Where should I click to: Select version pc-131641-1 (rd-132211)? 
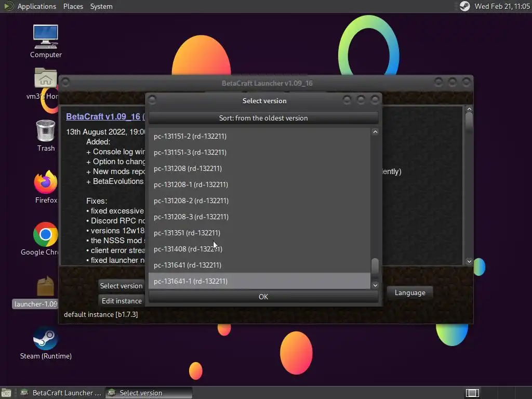(x=260, y=281)
